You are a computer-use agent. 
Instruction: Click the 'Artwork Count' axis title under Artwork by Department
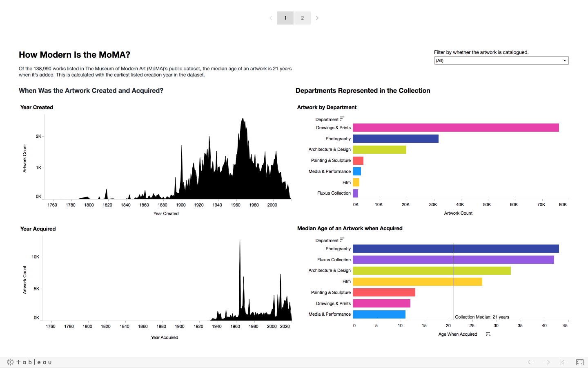[x=458, y=213]
